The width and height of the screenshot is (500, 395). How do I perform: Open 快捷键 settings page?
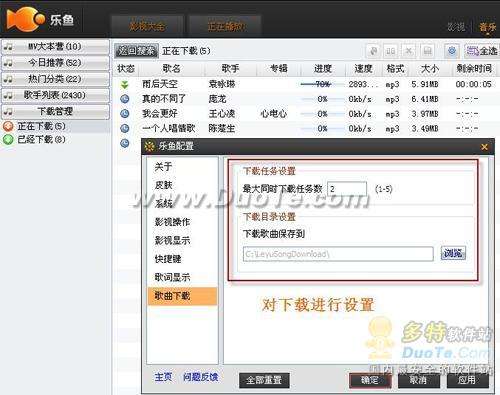(168, 259)
